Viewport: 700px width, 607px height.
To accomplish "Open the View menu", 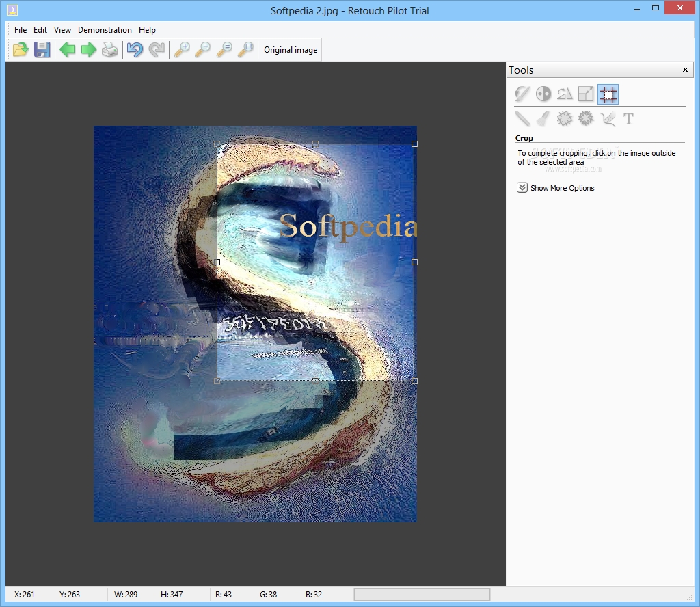I will 62,30.
